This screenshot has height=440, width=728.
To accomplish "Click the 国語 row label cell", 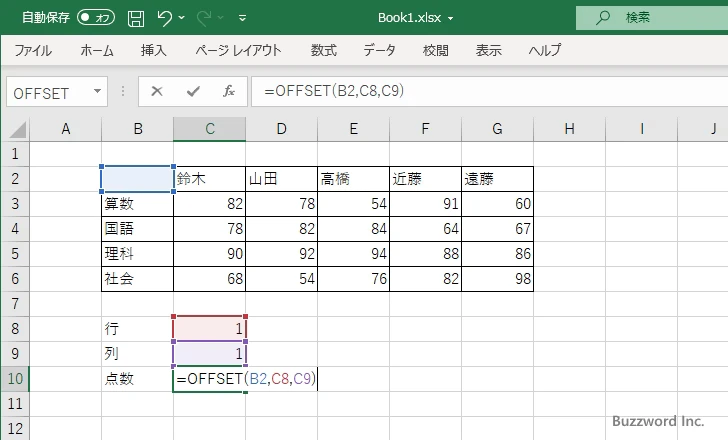I will (137, 229).
